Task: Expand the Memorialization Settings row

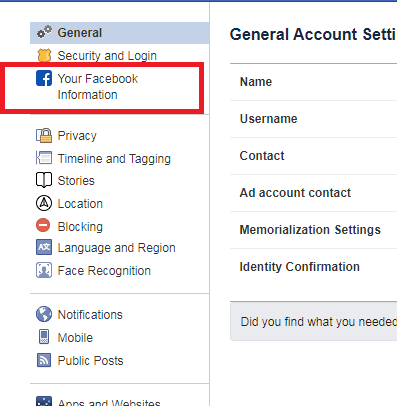Action: [313, 230]
